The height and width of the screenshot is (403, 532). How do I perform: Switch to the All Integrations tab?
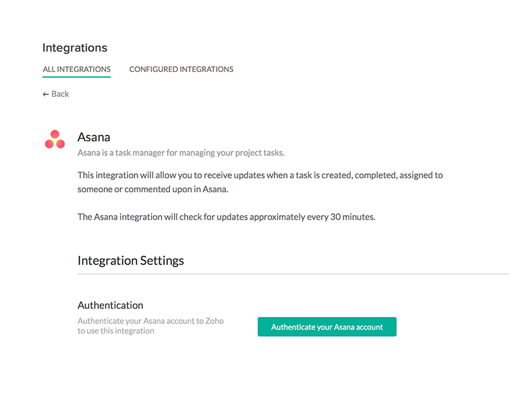click(76, 69)
